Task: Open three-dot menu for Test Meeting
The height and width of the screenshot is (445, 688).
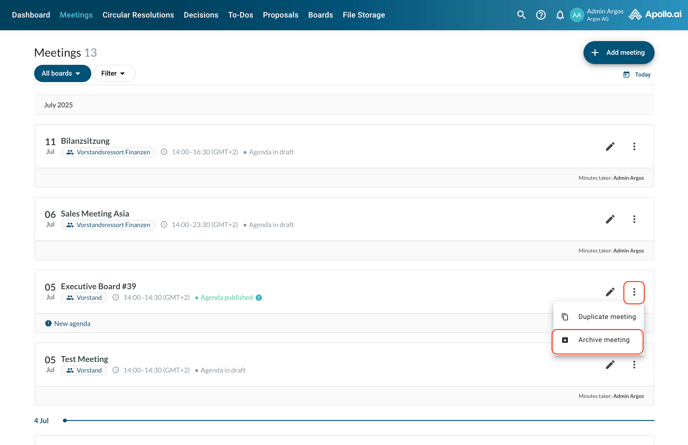Action: click(634, 365)
